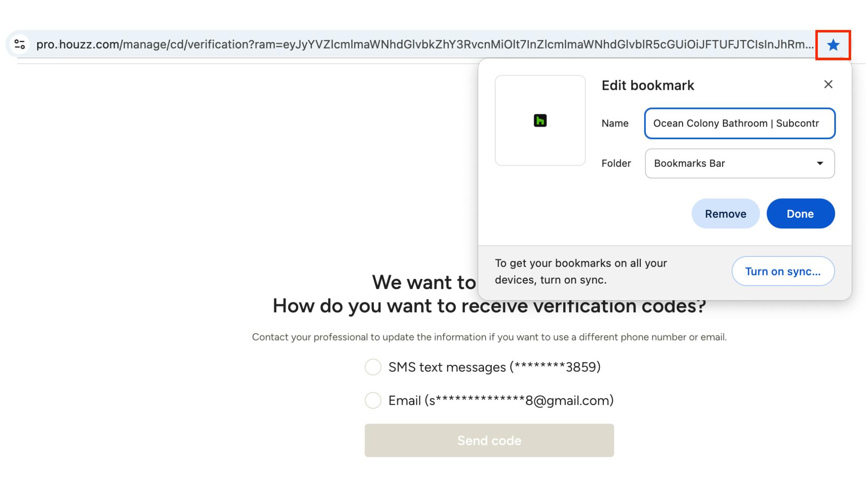Click the Folder dropdown caret arrow

[820, 163]
